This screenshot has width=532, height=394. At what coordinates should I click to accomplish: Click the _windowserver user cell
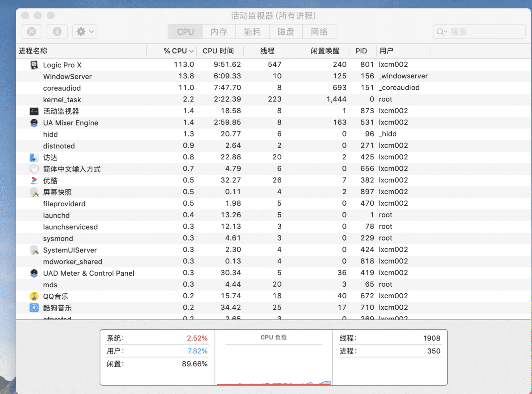coord(403,76)
